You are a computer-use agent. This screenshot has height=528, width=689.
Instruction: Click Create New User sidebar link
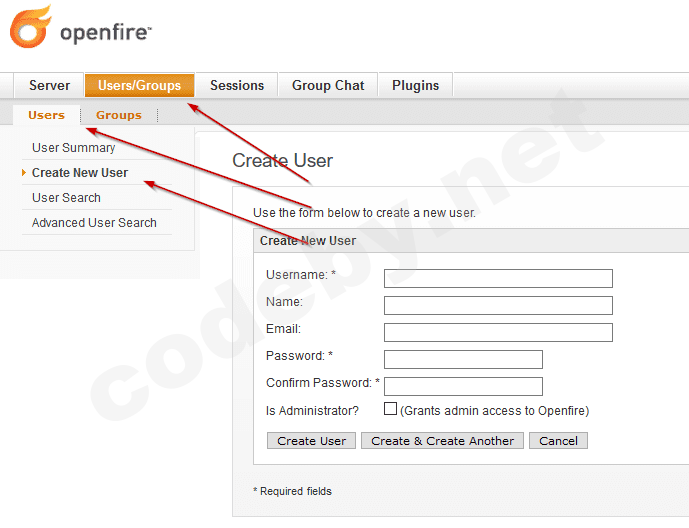pos(80,173)
